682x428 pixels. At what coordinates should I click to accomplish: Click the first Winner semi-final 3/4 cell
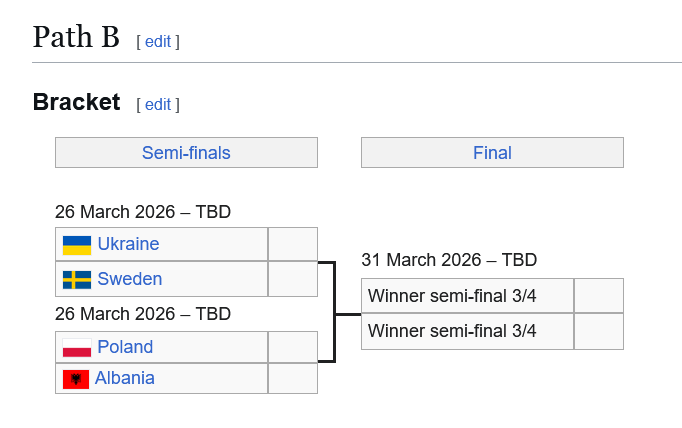tap(467, 296)
